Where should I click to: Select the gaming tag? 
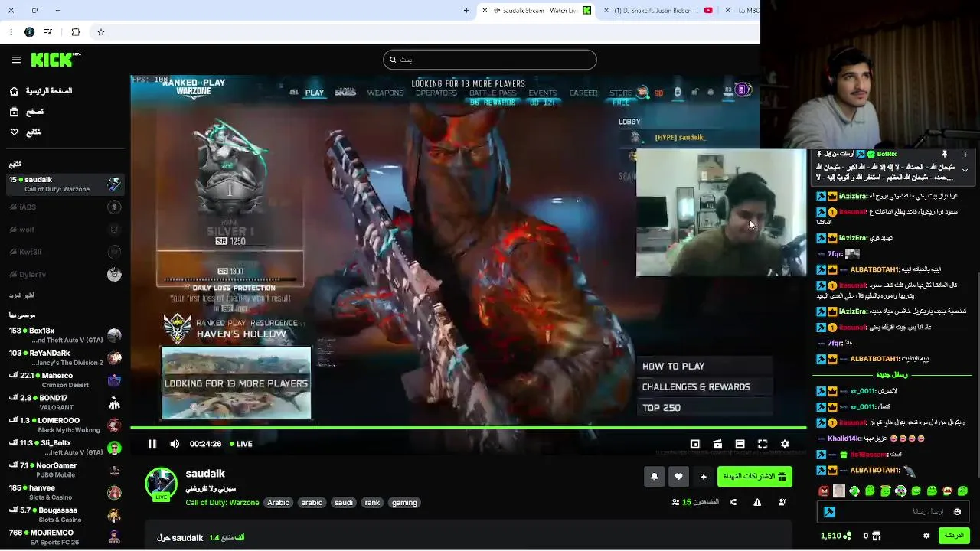(404, 503)
